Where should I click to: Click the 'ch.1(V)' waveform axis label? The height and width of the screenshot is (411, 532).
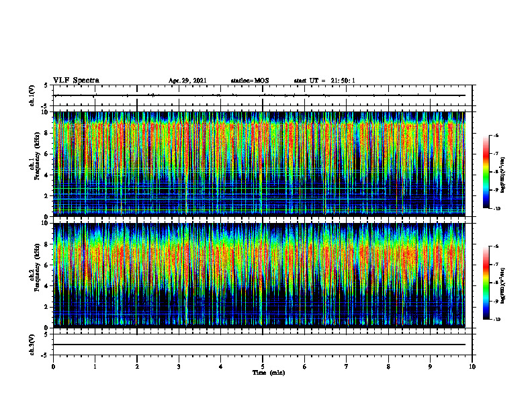click(x=32, y=95)
